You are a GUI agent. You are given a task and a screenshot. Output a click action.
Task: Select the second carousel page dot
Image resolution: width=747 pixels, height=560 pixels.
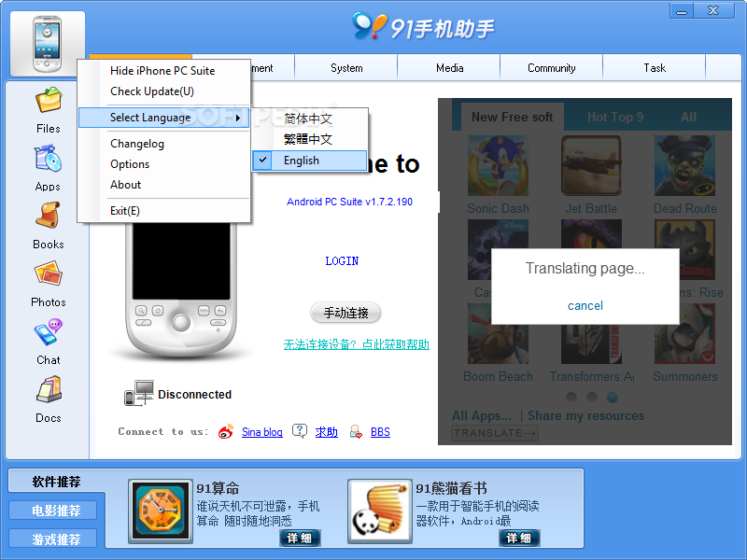(x=592, y=397)
